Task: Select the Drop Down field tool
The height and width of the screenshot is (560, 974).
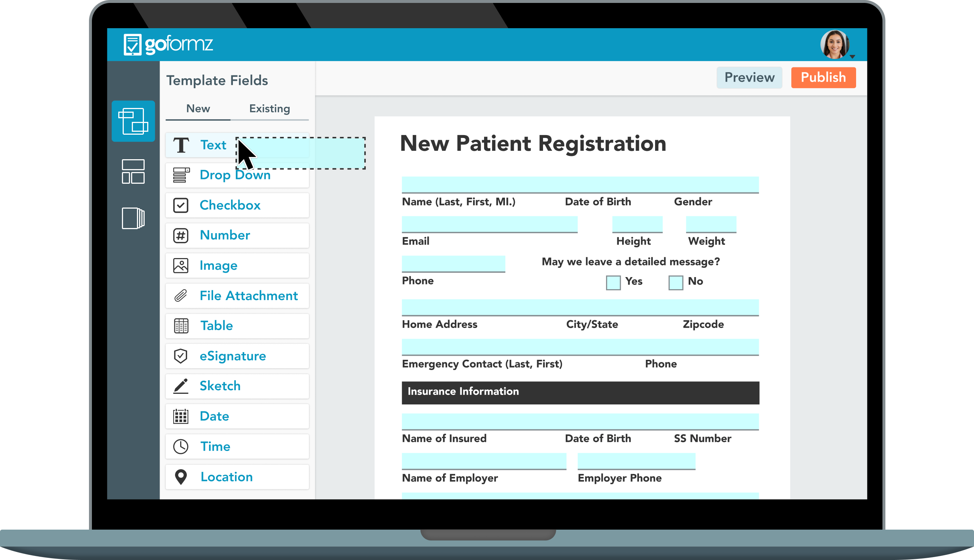Action: point(235,175)
